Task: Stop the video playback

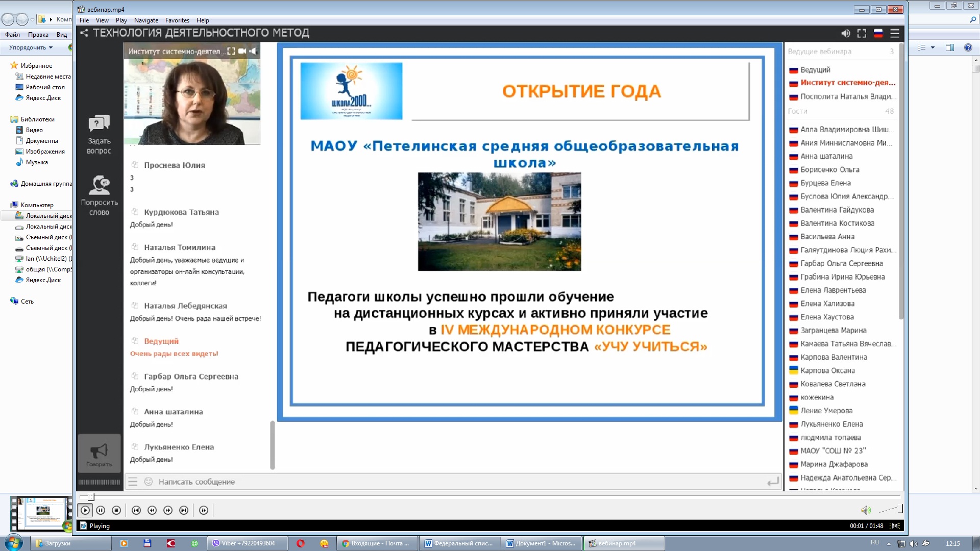Action: point(116,510)
